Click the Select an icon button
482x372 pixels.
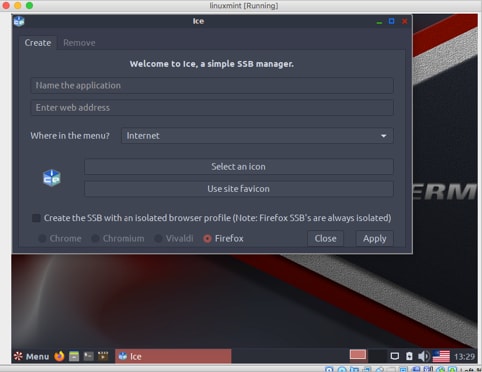(239, 167)
